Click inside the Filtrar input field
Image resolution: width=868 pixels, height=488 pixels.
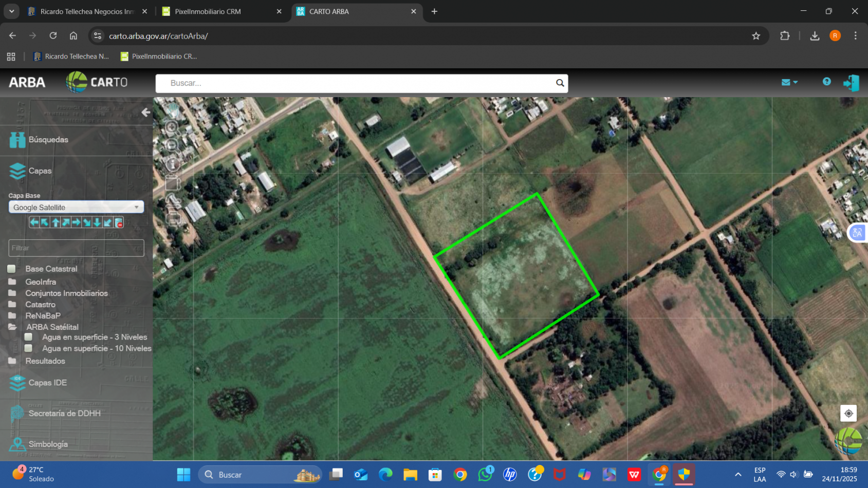(76, 248)
